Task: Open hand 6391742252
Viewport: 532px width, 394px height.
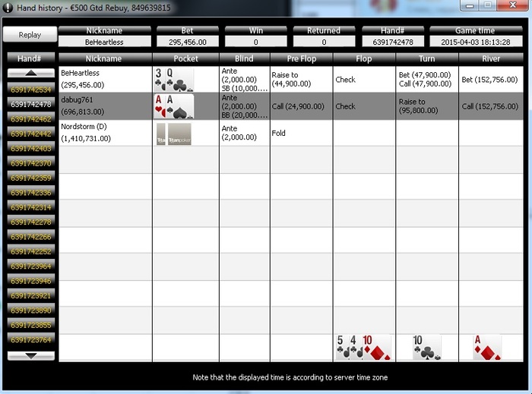Action: [x=31, y=251]
